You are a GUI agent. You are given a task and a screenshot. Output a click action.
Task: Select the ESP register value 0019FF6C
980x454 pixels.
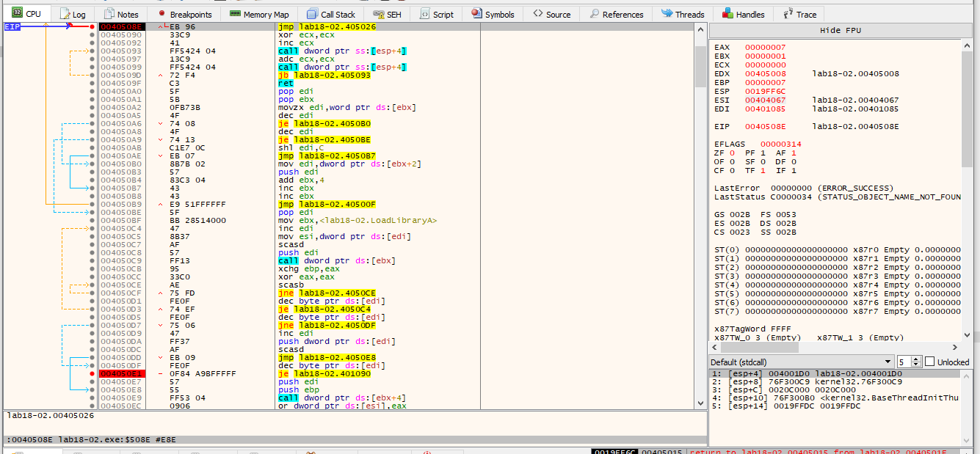[766, 91]
